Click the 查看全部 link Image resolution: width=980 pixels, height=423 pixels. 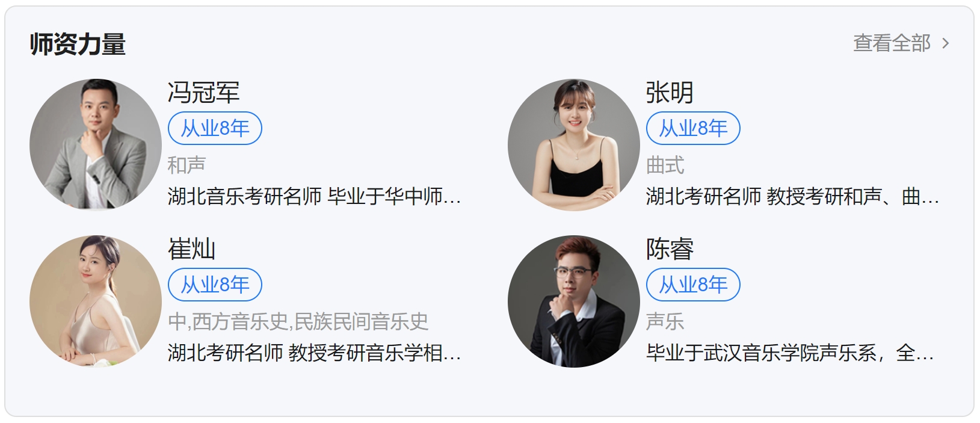click(x=892, y=43)
